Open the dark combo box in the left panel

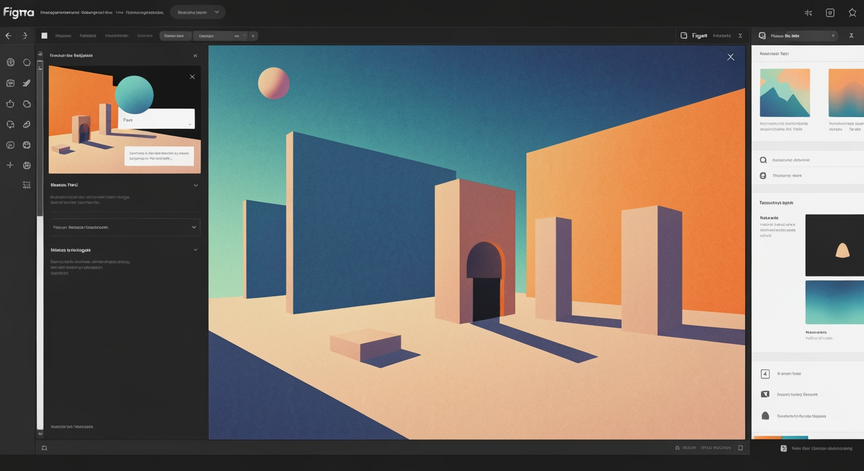[125, 227]
